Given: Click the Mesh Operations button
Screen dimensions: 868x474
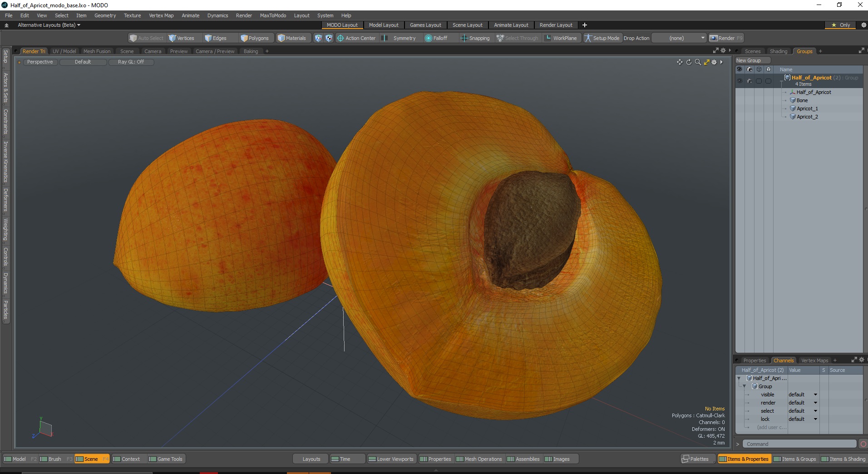Looking at the screenshot, I should (479, 459).
